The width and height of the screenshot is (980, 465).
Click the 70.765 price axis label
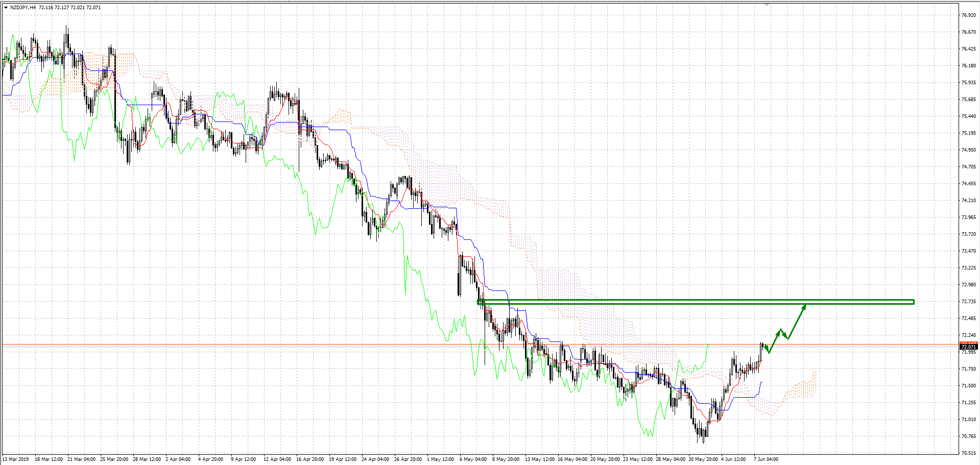(968, 436)
